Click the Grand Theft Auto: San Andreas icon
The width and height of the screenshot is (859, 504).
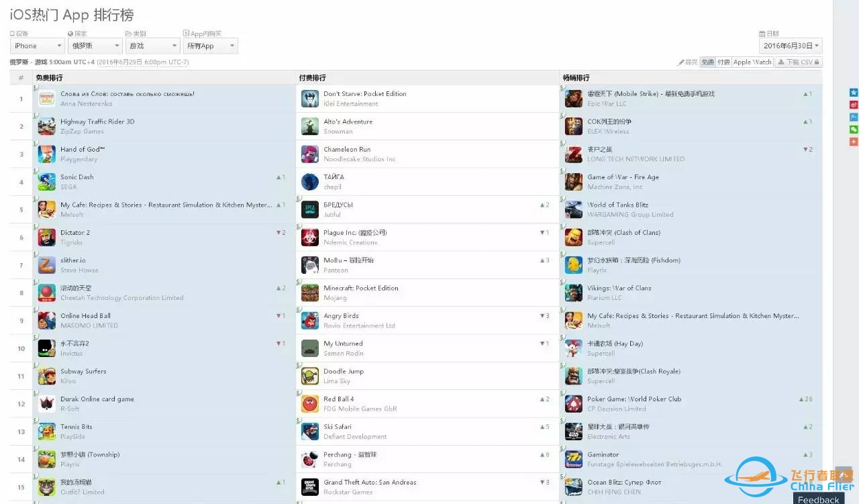click(x=310, y=487)
